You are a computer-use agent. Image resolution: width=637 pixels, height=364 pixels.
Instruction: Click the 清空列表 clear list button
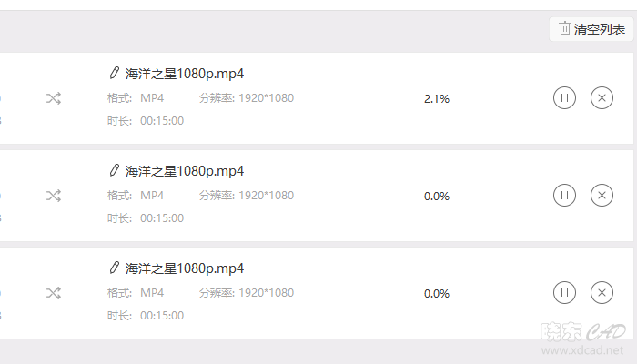tap(591, 29)
